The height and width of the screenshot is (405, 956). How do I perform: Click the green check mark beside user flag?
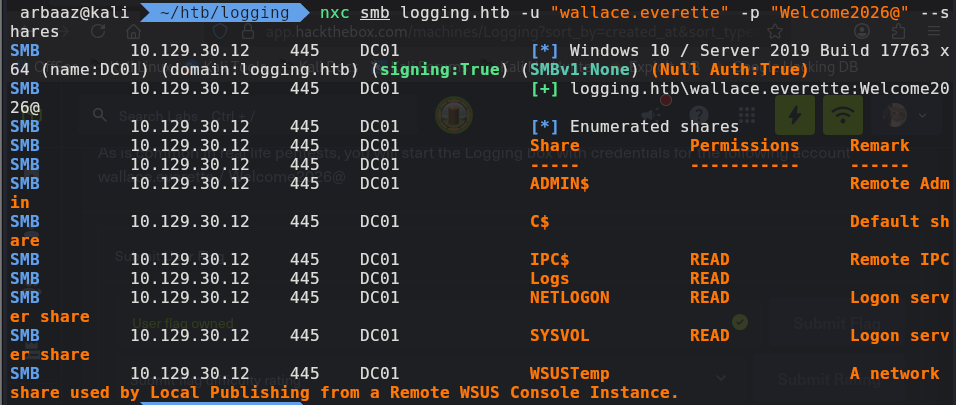point(740,322)
